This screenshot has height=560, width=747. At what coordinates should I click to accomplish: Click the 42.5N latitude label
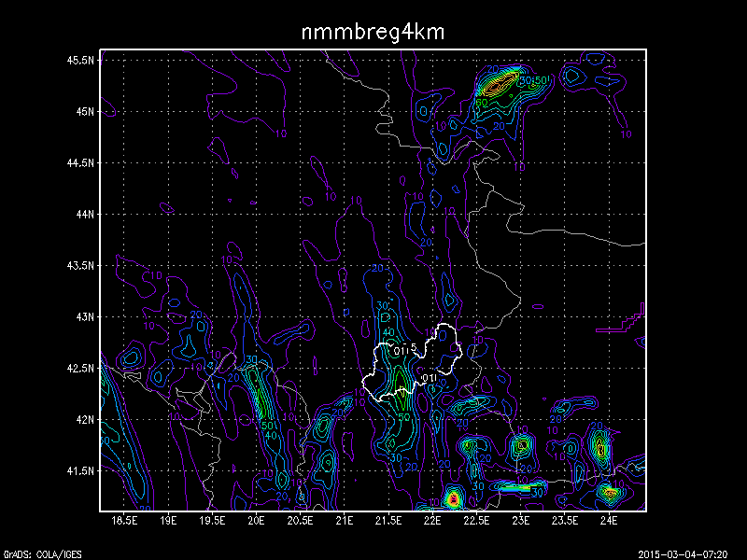pyautogui.click(x=80, y=368)
